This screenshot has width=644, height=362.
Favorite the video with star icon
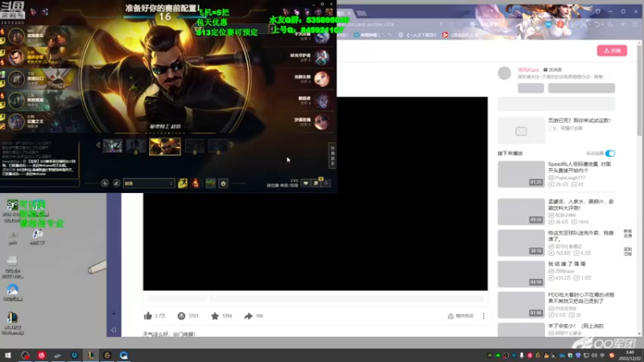coord(215,315)
